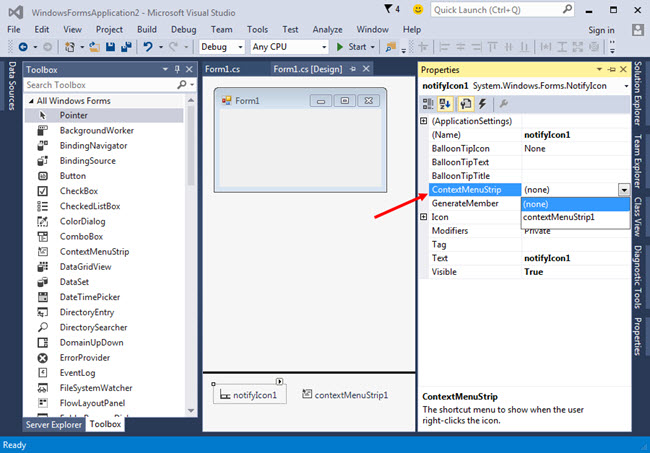Open the Debug configuration dropdown
The height and width of the screenshot is (453, 650).
221,47
